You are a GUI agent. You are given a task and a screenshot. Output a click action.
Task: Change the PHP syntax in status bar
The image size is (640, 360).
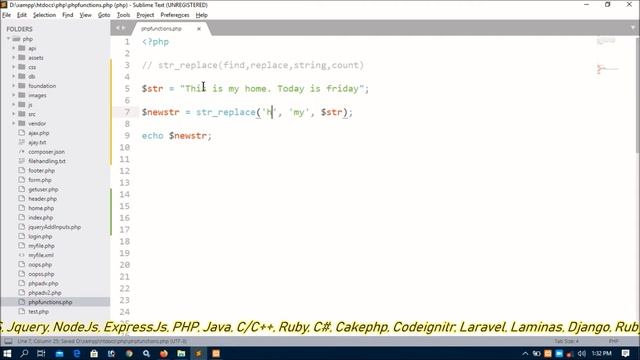pyautogui.click(x=613, y=341)
